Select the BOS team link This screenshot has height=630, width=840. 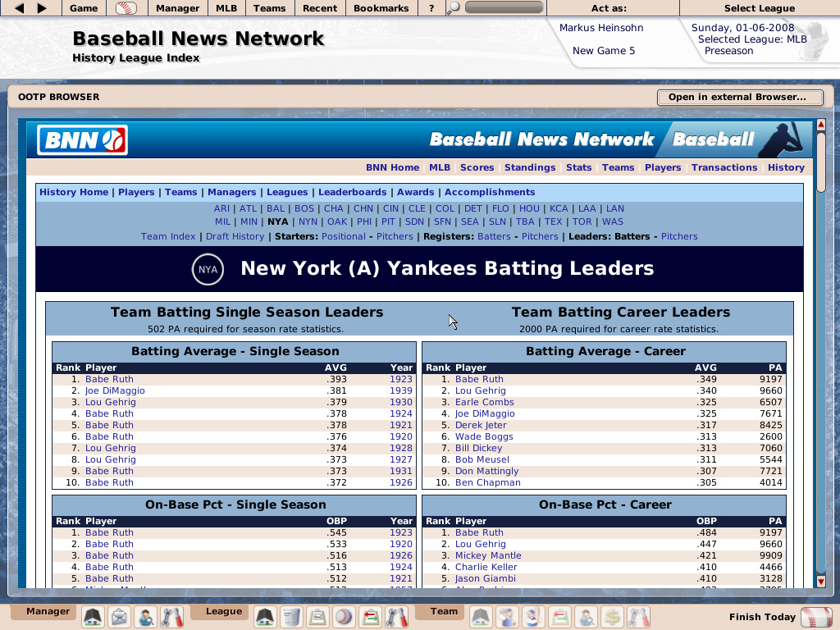click(304, 209)
